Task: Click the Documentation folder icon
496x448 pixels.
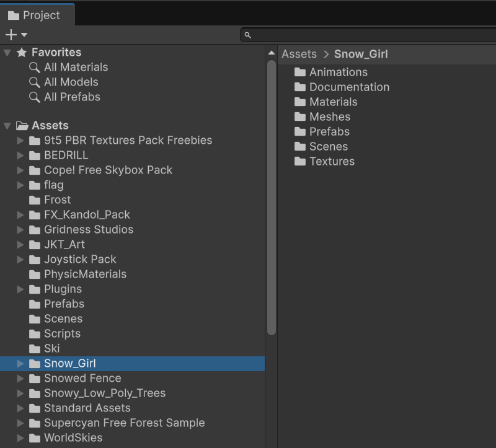Action: click(300, 87)
